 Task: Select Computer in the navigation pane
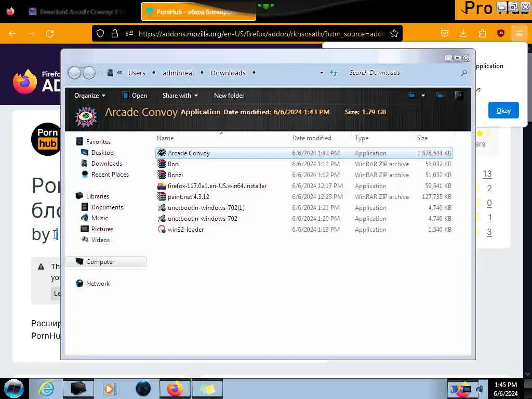point(105,262)
